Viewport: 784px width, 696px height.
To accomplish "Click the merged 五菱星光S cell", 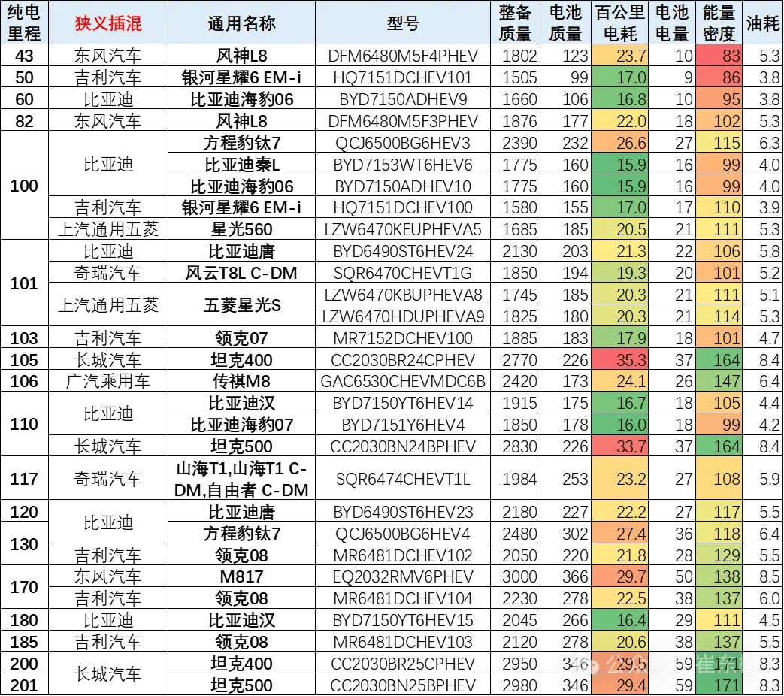I will pyautogui.click(x=241, y=305).
